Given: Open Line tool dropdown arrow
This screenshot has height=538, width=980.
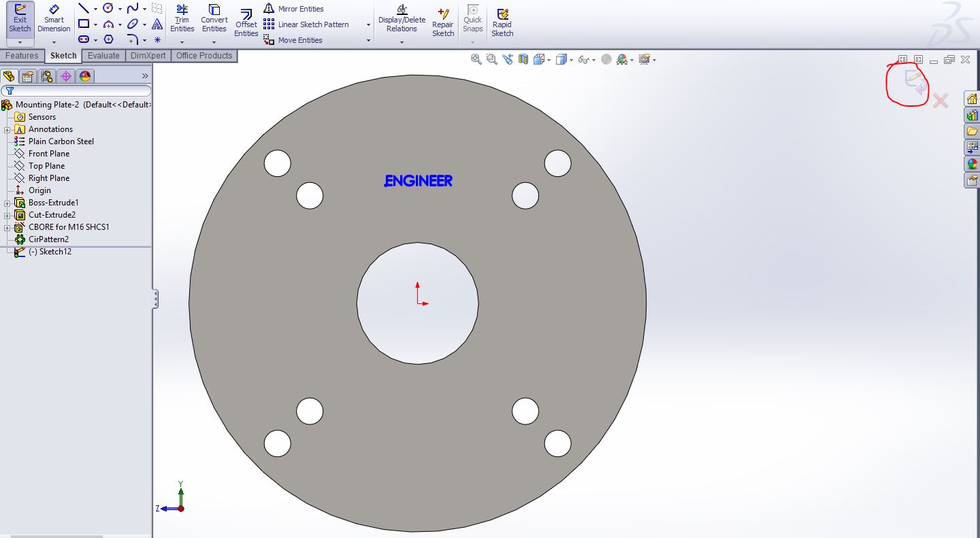Looking at the screenshot, I should point(95,10).
